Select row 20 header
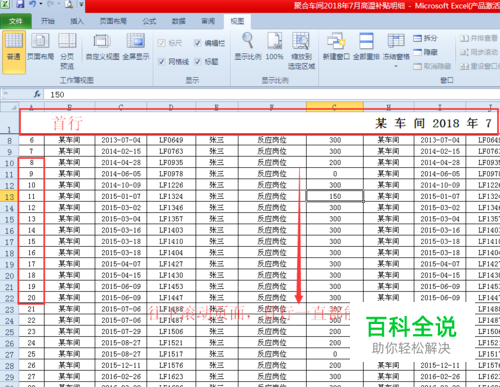The image size is (500, 387). coord(9,276)
